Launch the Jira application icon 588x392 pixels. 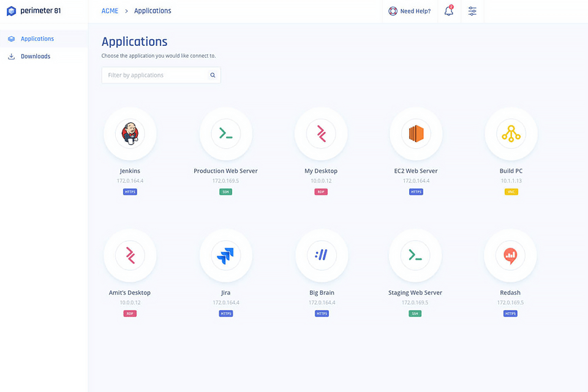(x=226, y=255)
